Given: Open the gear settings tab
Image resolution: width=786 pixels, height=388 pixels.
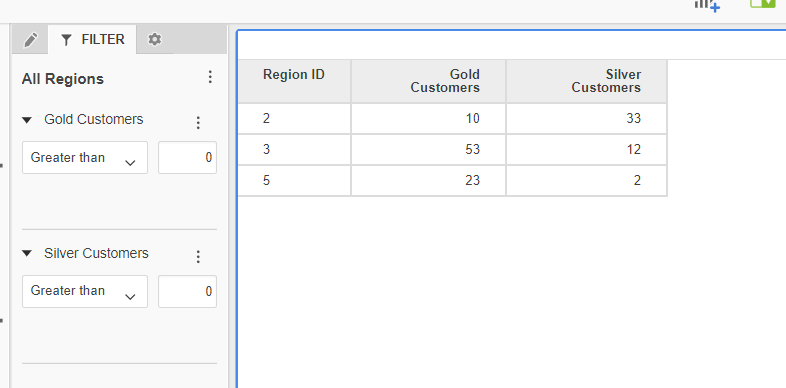Looking at the screenshot, I should point(155,39).
